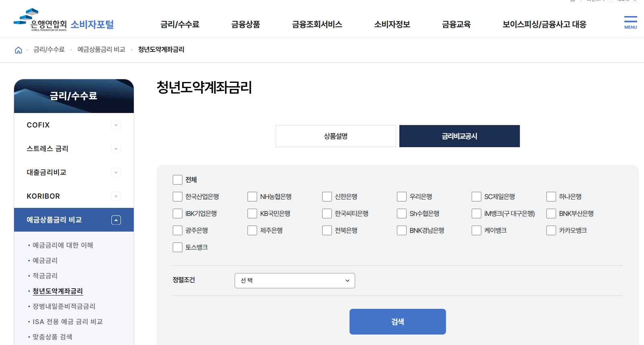Open the hamburger MENU icon
Image resolution: width=644 pixels, height=345 pixels.
(x=630, y=23)
